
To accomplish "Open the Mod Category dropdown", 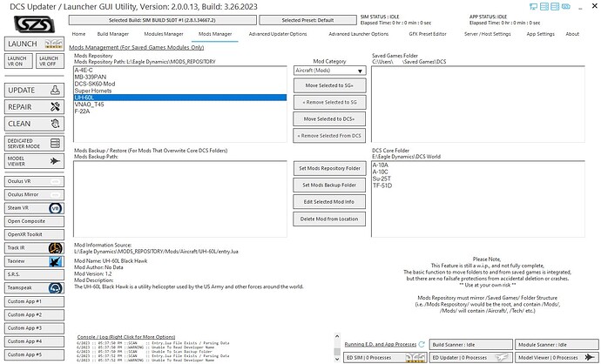I will [329, 71].
